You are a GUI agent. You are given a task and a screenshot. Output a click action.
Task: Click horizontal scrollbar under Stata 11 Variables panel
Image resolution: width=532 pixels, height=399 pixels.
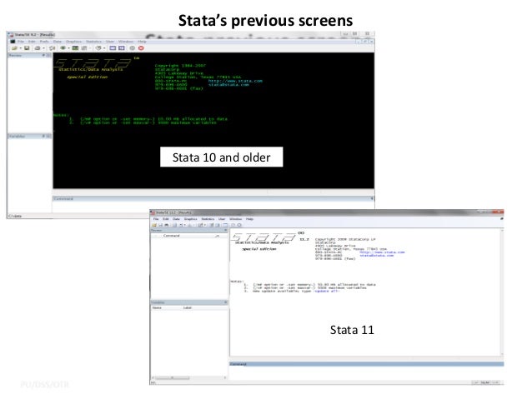coord(188,377)
